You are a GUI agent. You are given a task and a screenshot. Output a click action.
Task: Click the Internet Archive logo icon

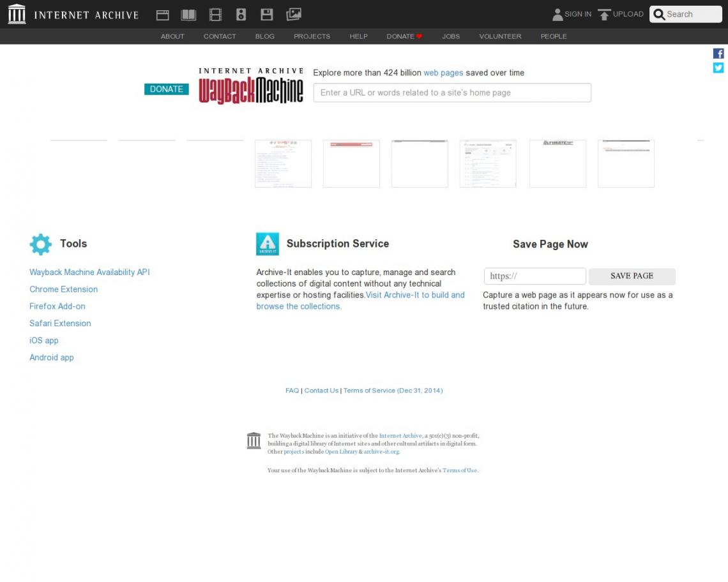(x=17, y=14)
